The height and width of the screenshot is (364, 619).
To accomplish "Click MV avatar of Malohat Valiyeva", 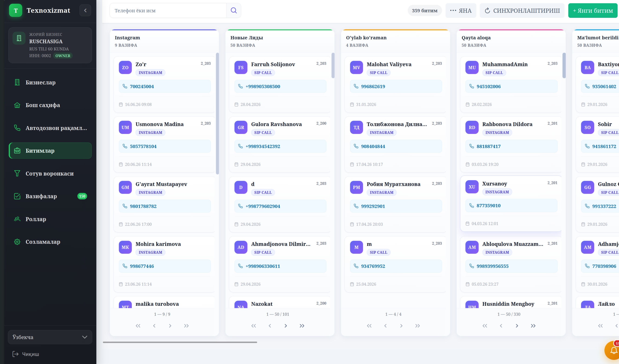I will point(356,67).
